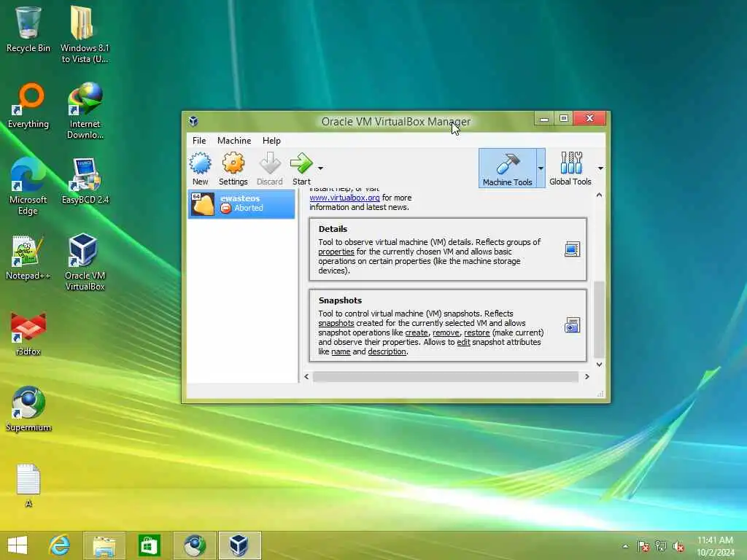Click the description link
Image resolution: width=747 pixels, height=560 pixels.
[387, 352]
